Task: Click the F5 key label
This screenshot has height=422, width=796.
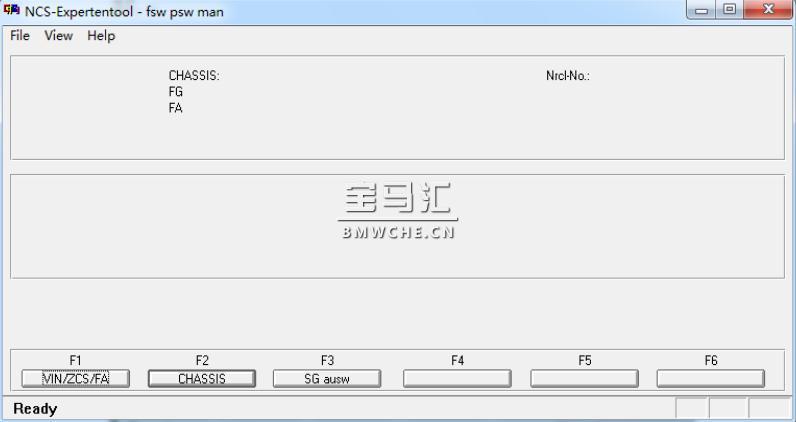Action: click(x=585, y=361)
